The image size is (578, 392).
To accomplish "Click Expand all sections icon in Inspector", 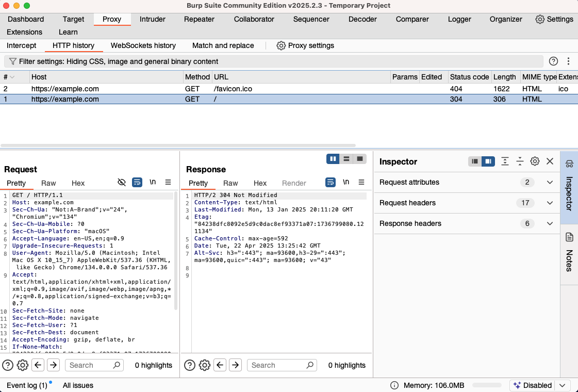I will [x=505, y=161].
